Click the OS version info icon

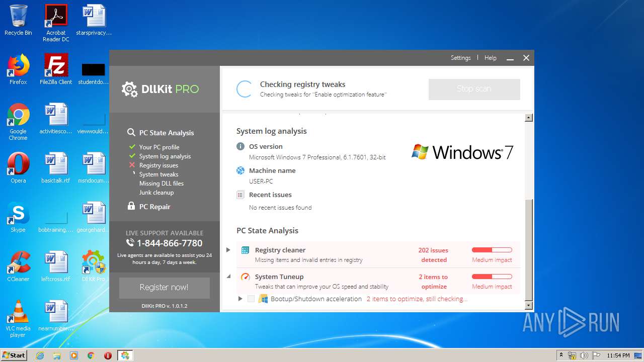(x=240, y=146)
